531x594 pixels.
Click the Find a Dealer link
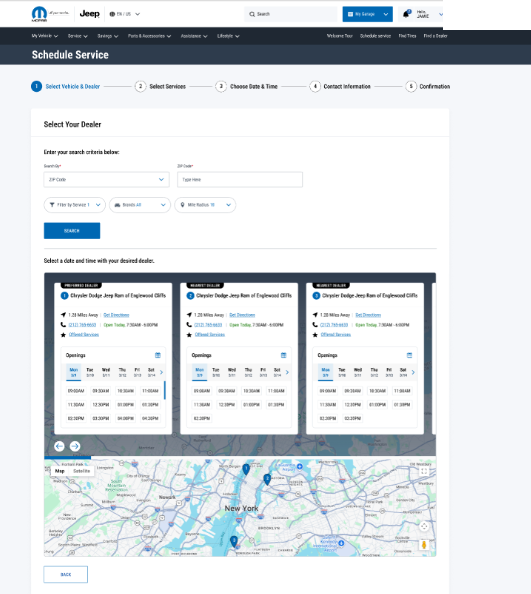coord(435,36)
